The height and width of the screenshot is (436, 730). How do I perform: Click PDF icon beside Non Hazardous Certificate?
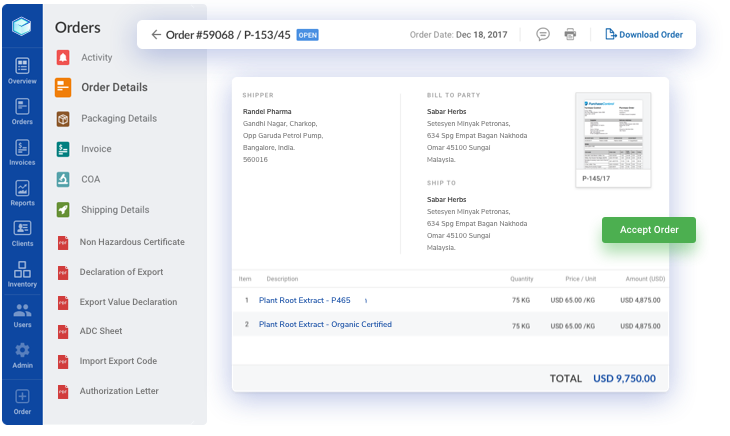click(63, 242)
